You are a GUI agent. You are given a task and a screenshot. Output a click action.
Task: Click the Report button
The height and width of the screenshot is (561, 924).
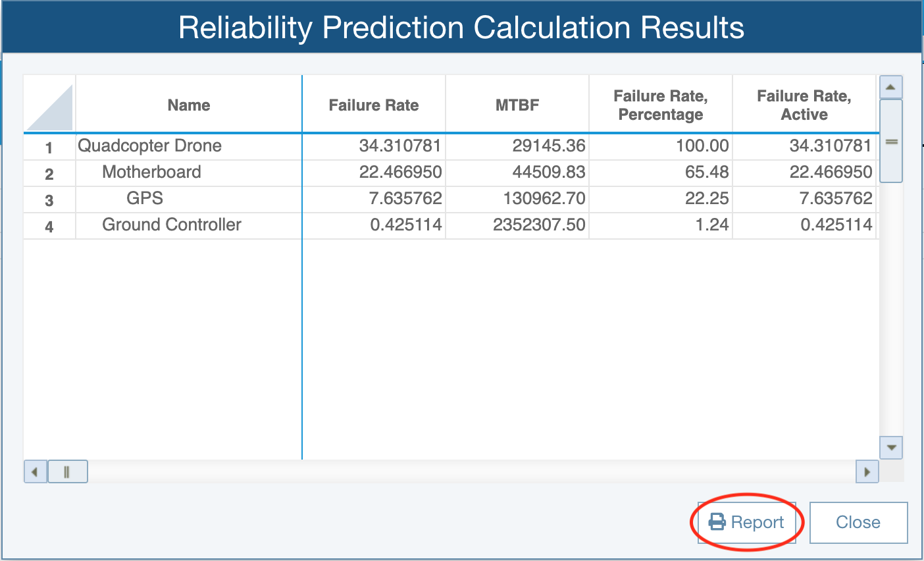click(x=747, y=522)
